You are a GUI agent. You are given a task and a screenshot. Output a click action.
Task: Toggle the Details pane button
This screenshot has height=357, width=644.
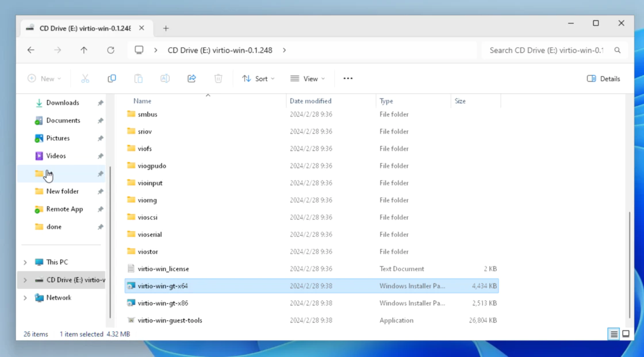[604, 78]
